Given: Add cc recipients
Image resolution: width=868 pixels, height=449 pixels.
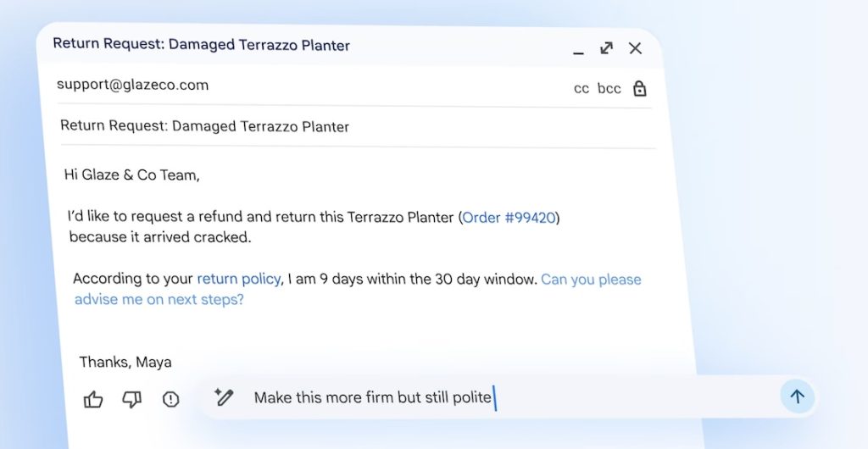Looking at the screenshot, I should tap(581, 88).
